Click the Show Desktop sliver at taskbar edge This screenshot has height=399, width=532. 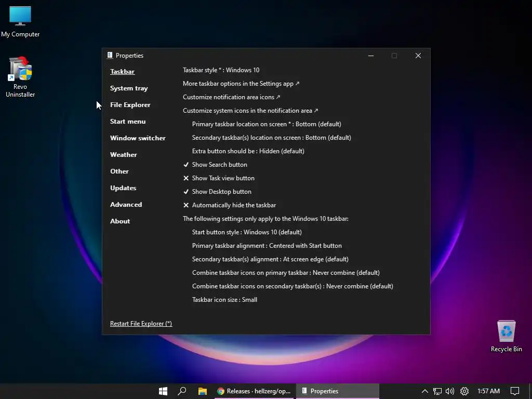[530, 391]
